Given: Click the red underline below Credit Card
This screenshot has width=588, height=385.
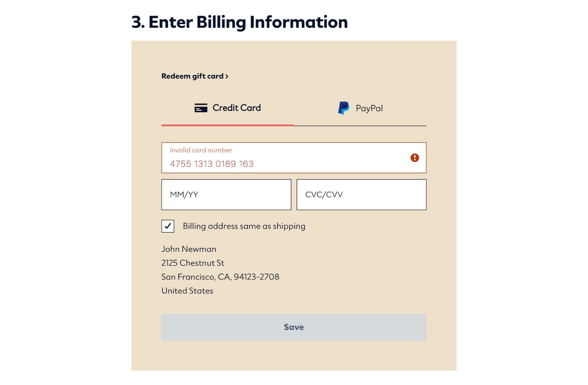Looking at the screenshot, I should pyautogui.click(x=228, y=125).
